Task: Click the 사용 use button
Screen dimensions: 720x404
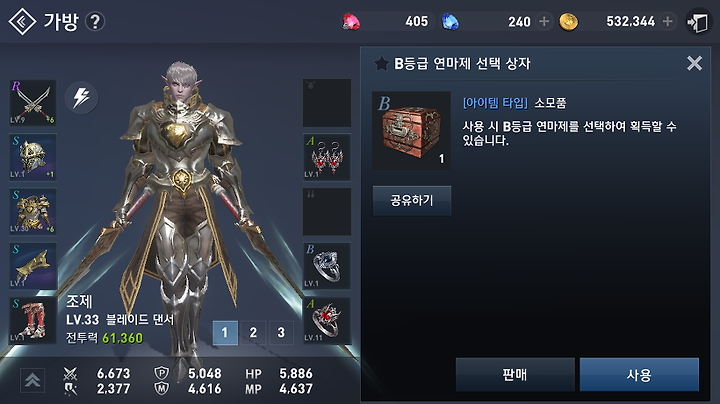Action: coord(639,375)
